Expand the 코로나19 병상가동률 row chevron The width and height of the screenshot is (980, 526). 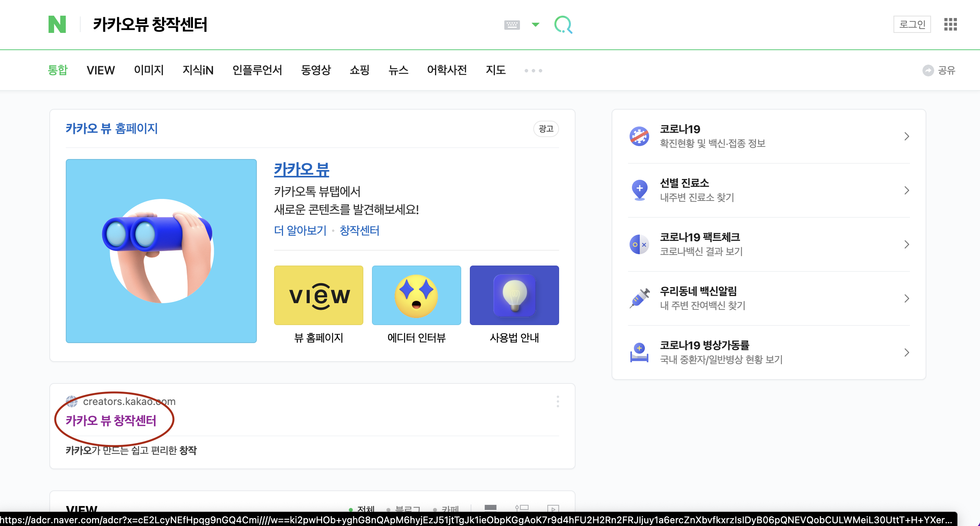[907, 352]
